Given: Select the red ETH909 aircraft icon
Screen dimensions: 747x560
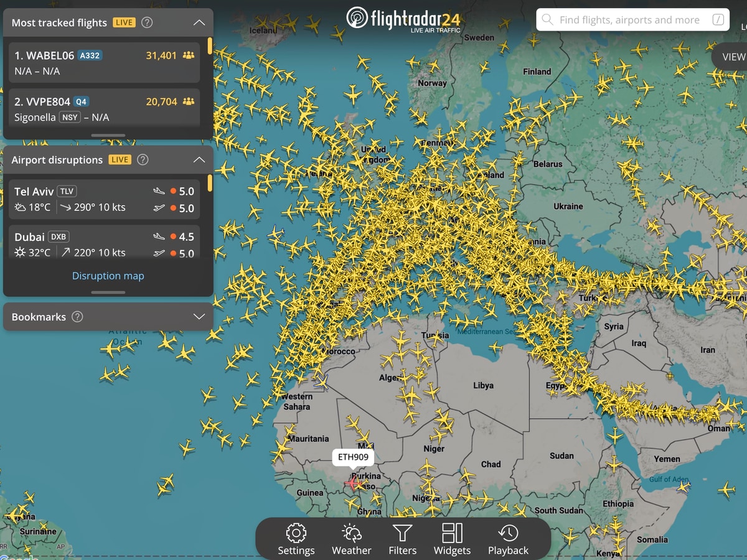Looking at the screenshot, I should point(353,482).
